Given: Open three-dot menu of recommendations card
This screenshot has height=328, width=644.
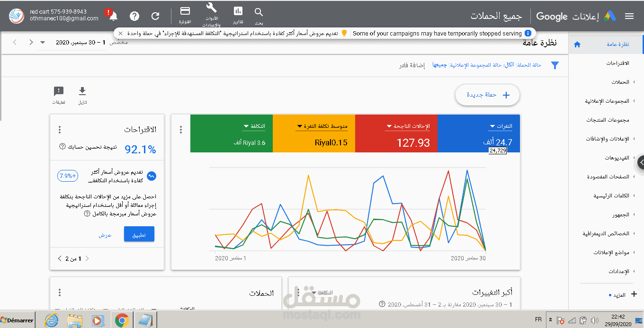Looking at the screenshot, I should (x=60, y=130).
